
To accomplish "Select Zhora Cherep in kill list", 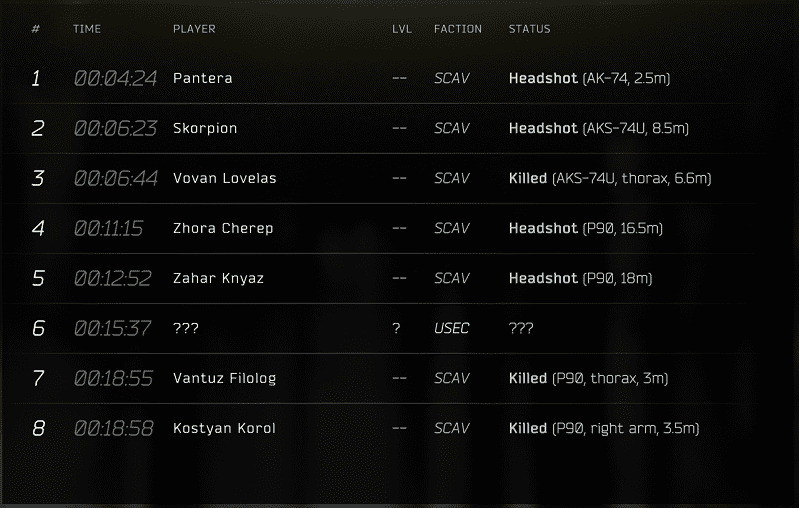I will (222, 228).
